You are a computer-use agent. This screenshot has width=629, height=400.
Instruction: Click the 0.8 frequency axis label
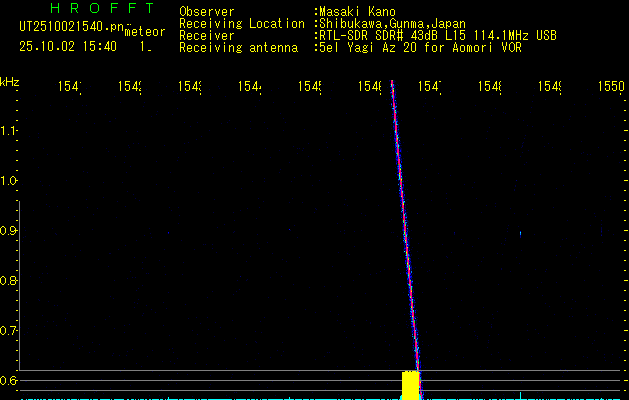pyautogui.click(x=9, y=281)
